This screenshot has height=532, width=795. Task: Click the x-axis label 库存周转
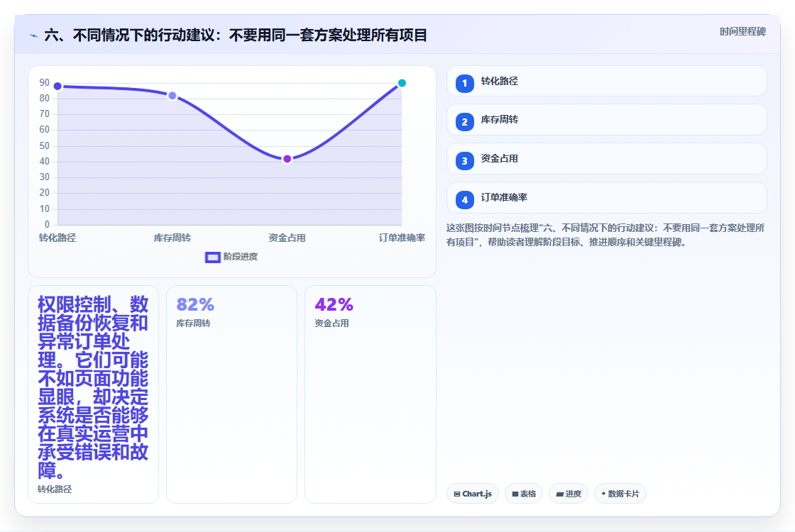[172, 238]
